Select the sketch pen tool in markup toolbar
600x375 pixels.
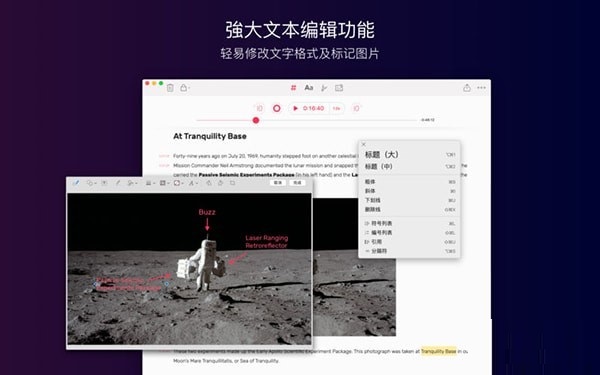pyautogui.click(x=76, y=183)
